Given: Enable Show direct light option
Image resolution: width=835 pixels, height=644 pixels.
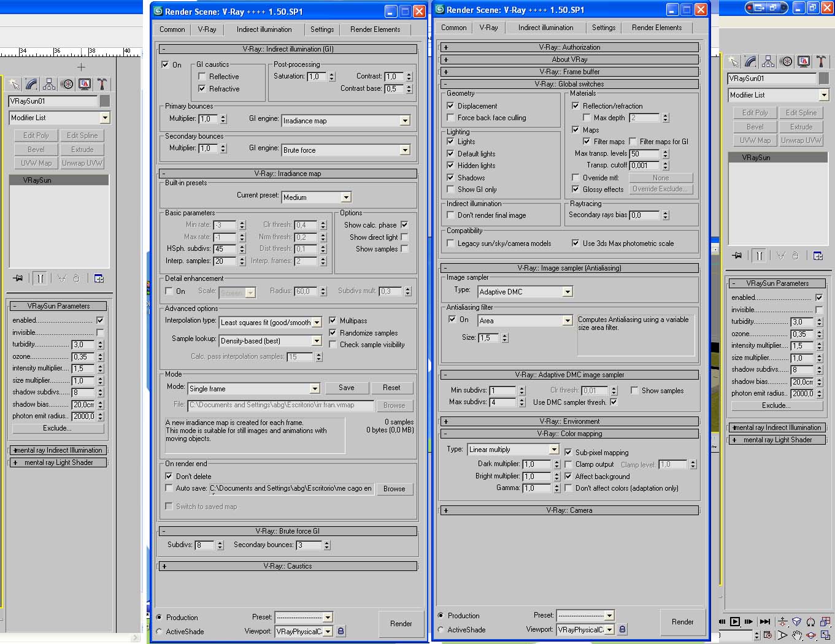Looking at the screenshot, I should point(404,237).
